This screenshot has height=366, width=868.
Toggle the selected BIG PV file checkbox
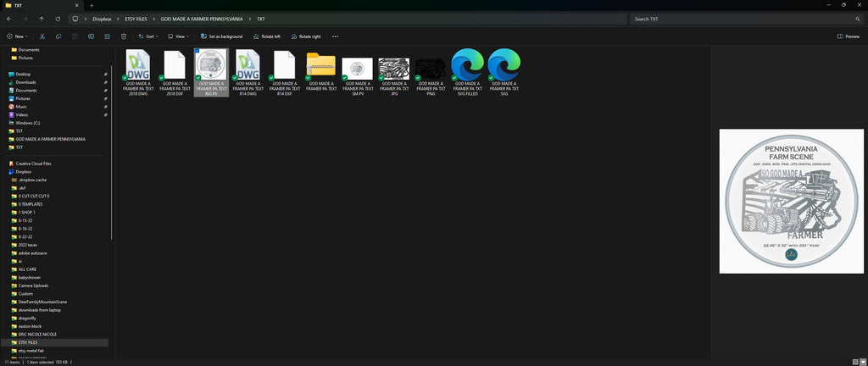(197, 52)
